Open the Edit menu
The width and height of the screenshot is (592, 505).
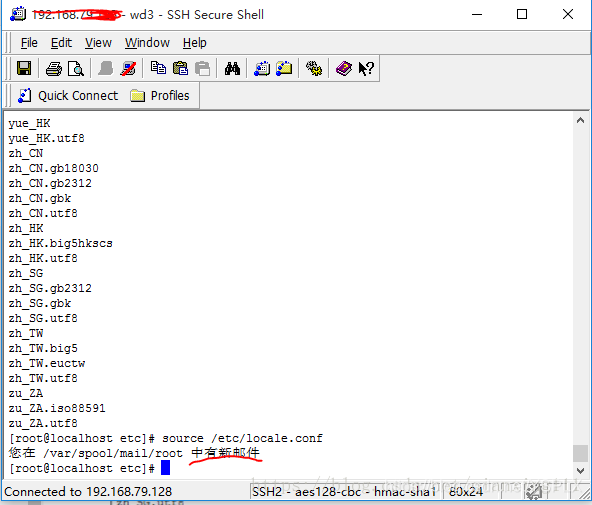coord(61,43)
